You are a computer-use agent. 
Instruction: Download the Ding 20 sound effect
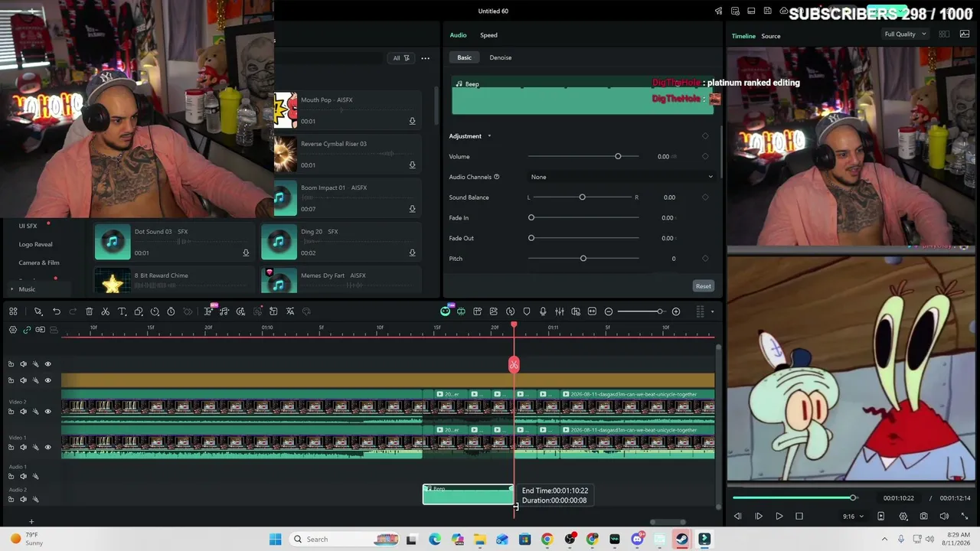tap(412, 253)
